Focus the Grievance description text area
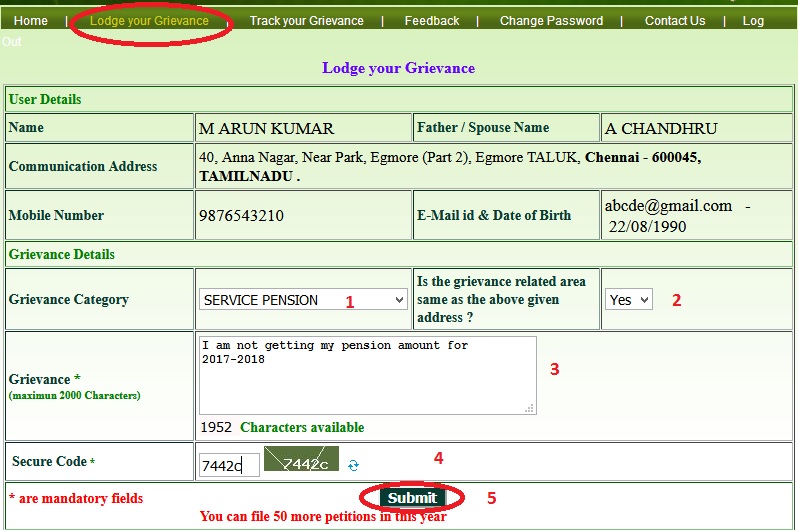This screenshot has width=798, height=530. pyautogui.click(x=367, y=375)
